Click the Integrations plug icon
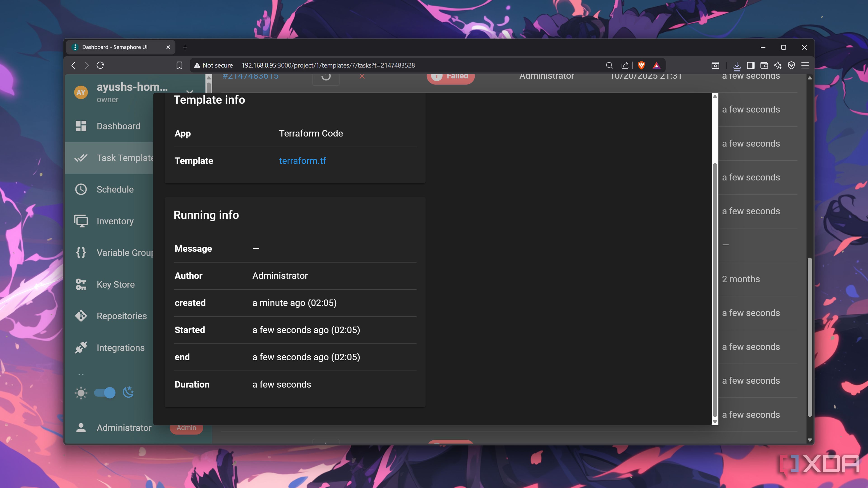This screenshot has height=488, width=868. click(81, 347)
